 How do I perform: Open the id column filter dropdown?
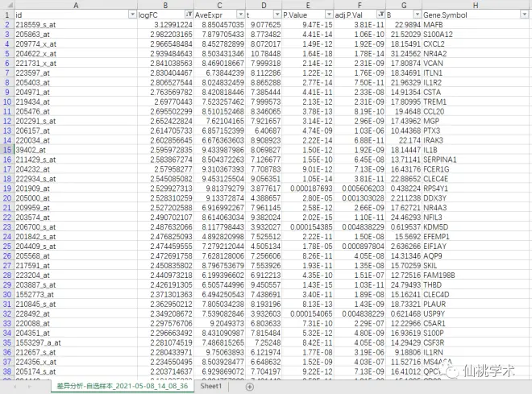[x=133, y=15]
